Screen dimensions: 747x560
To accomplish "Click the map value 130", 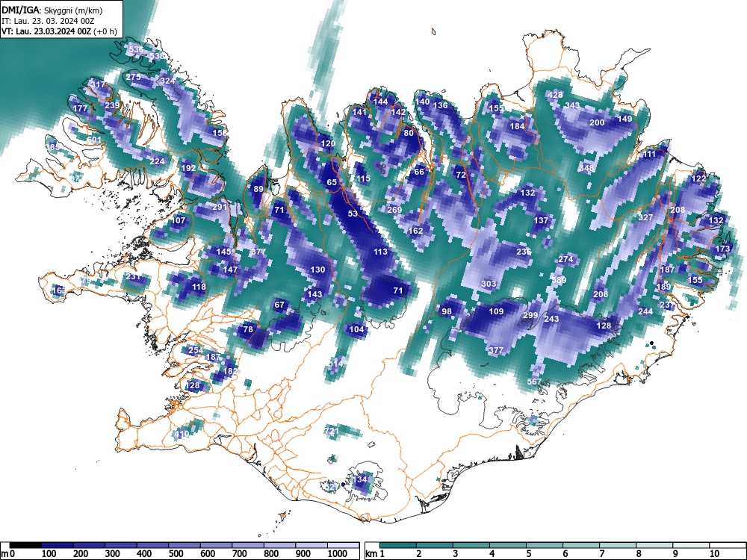I will click(x=317, y=270).
